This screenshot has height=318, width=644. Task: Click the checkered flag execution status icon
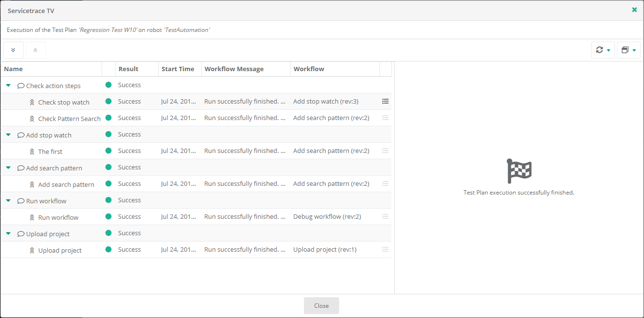click(x=519, y=170)
